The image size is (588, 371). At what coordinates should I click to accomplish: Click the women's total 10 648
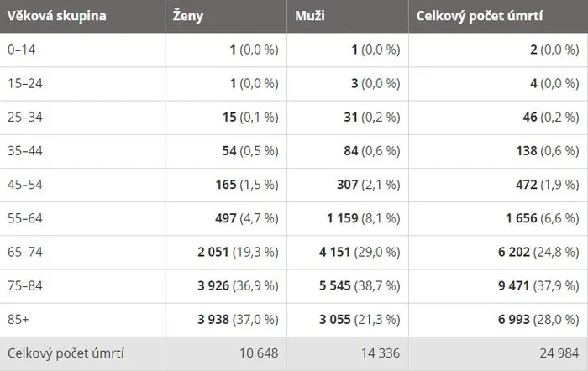coord(259,353)
